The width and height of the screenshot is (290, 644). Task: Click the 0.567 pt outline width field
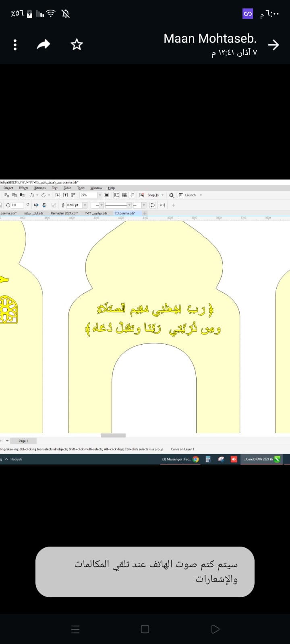(73, 205)
